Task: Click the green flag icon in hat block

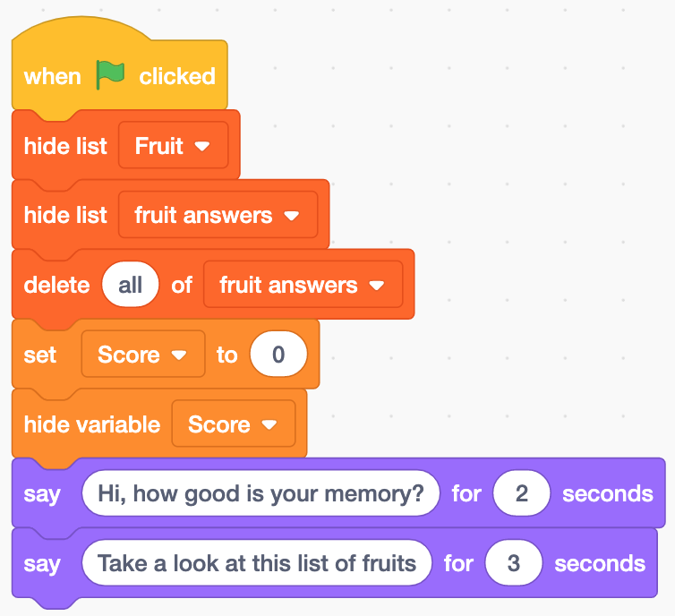Action: click(x=110, y=75)
